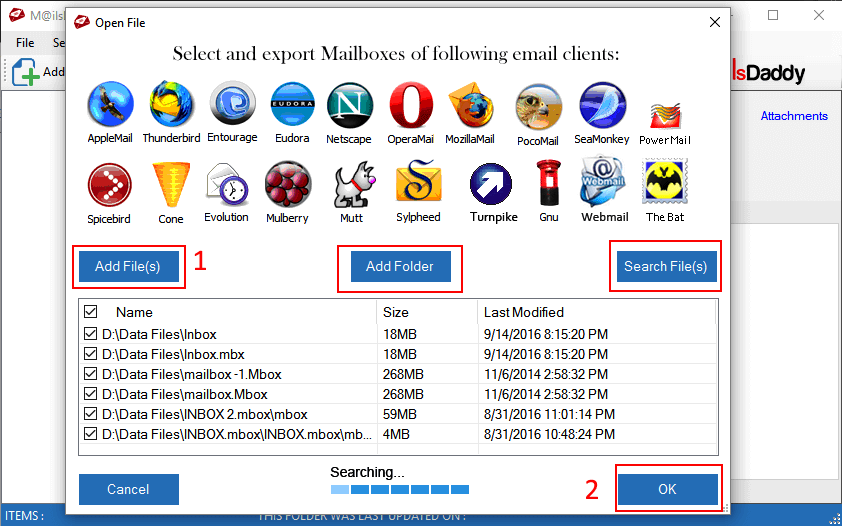Click the PowerMail client icon
842x526 pixels.
[665, 115]
